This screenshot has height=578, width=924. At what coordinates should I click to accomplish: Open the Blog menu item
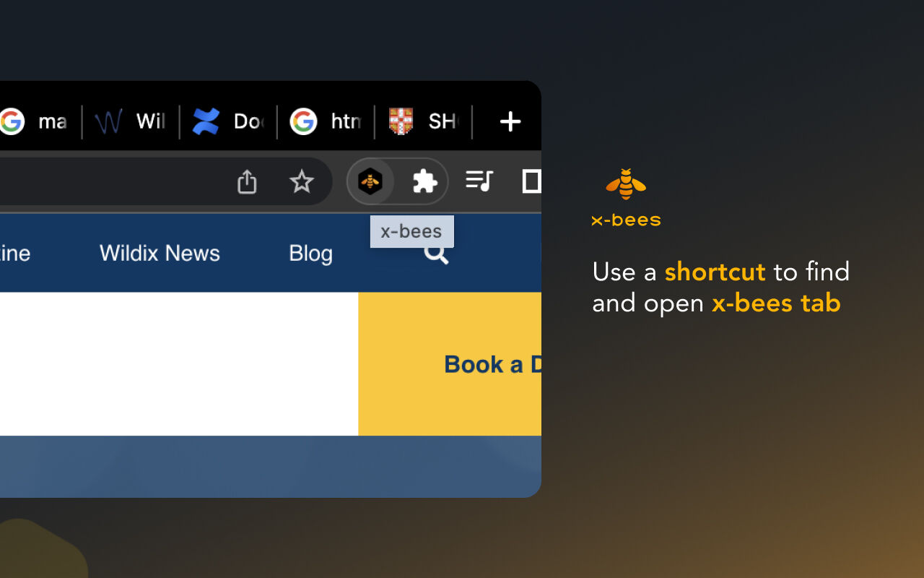pos(310,253)
